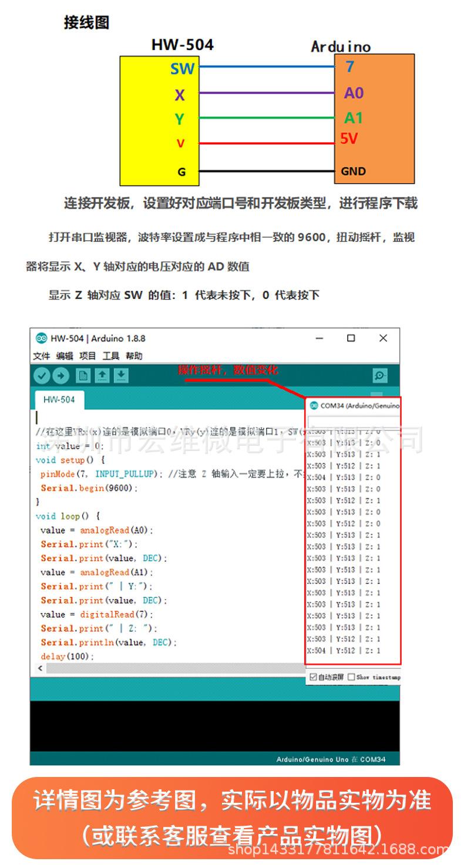The width and height of the screenshot is (464, 868).
Task: Click the serial monitor send input field
Action: [x=352, y=422]
